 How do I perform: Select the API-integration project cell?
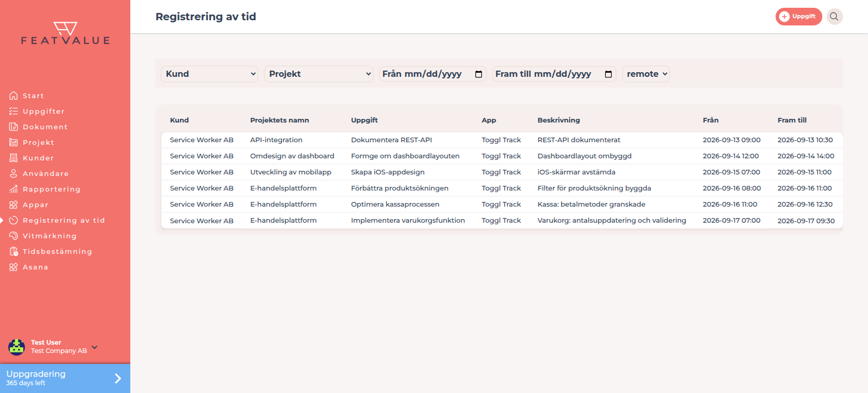pos(276,140)
